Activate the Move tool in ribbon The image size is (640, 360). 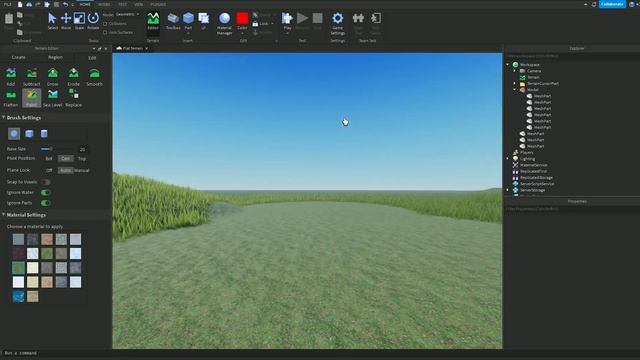tap(66, 21)
